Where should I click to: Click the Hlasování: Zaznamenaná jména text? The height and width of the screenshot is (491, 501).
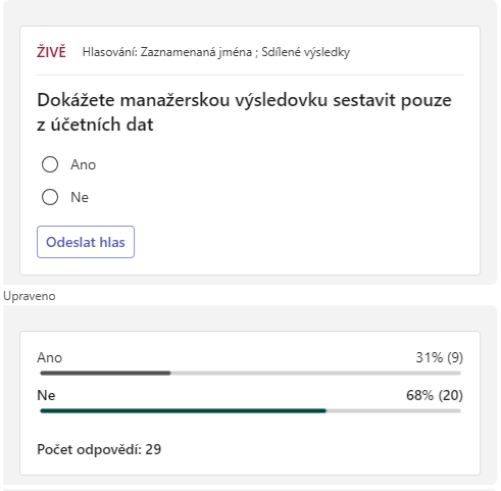[x=167, y=52]
